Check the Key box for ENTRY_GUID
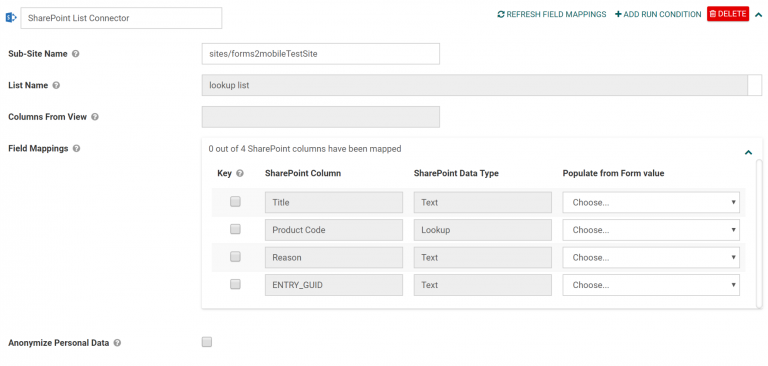This screenshot has height=366, width=768. pyautogui.click(x=235, y=284)
